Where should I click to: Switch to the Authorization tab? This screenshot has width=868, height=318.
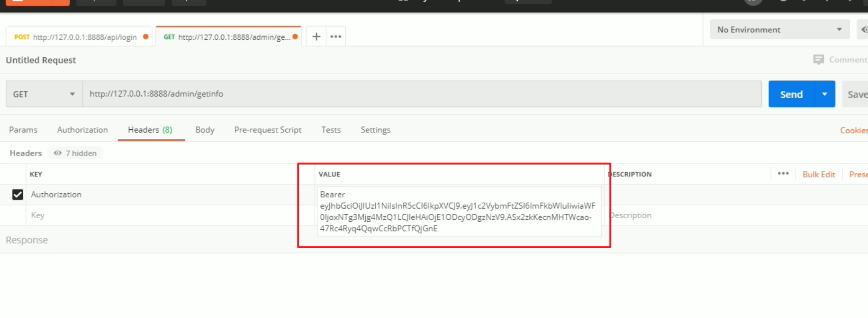82,130
